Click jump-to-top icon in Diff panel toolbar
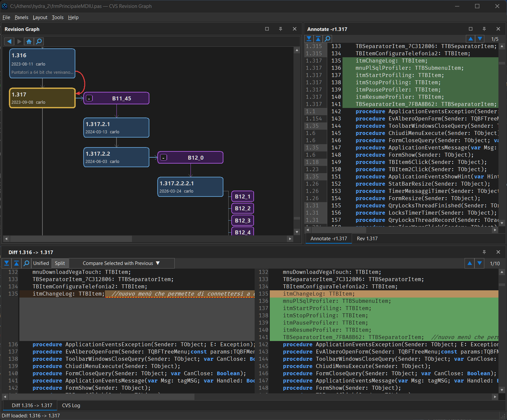 pos(16,263)
